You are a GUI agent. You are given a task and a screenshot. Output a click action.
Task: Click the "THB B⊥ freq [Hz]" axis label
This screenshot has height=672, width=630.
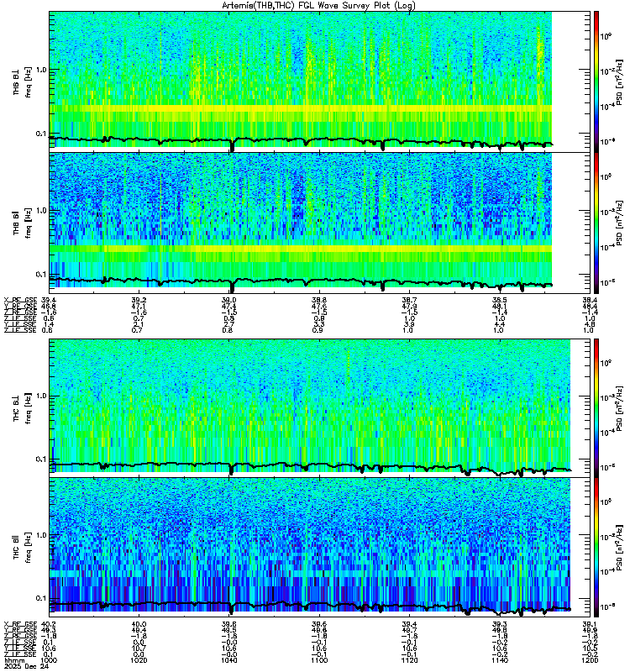[22, 81]
